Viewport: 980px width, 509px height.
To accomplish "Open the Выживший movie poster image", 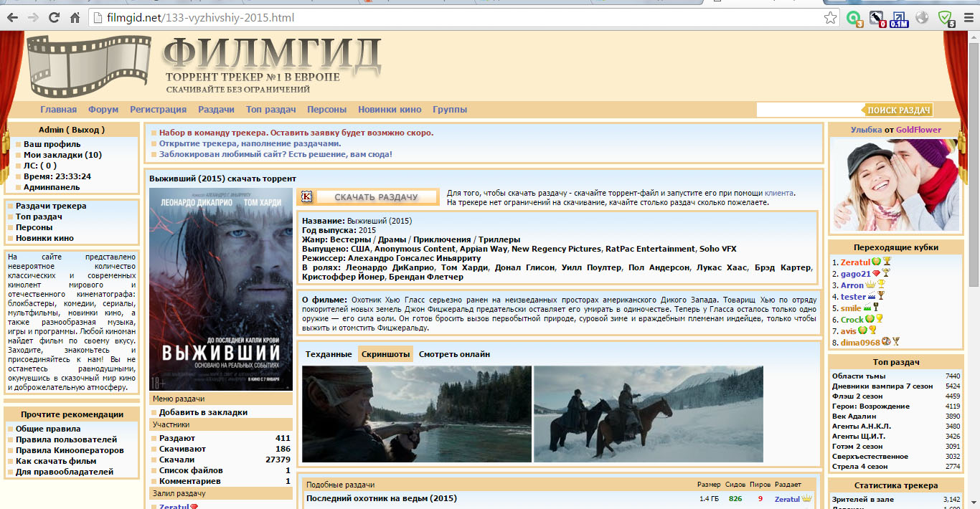I will point(221,289).
